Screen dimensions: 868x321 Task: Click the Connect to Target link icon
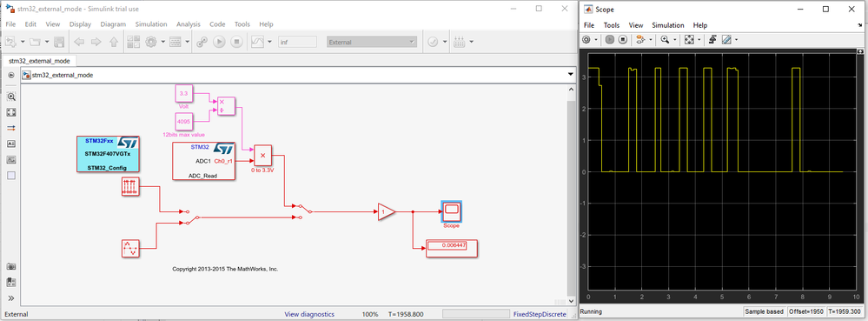pyautogui.click(x=202, y=42)
